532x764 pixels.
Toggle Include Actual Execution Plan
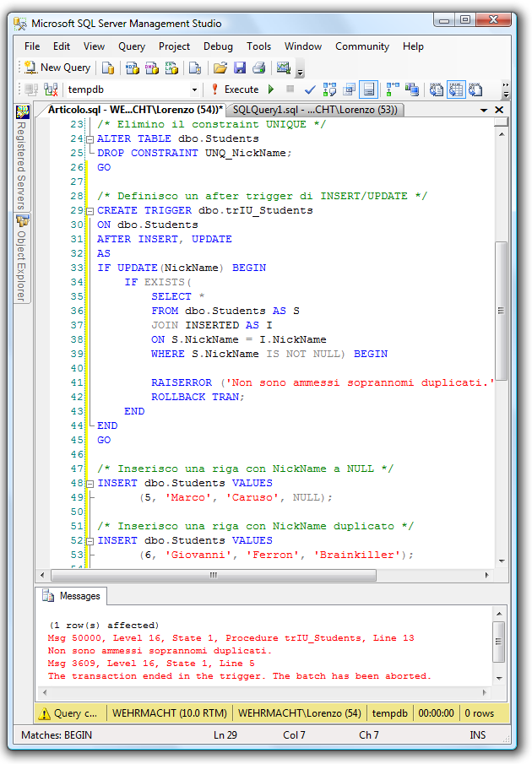[x=392, y=89]
